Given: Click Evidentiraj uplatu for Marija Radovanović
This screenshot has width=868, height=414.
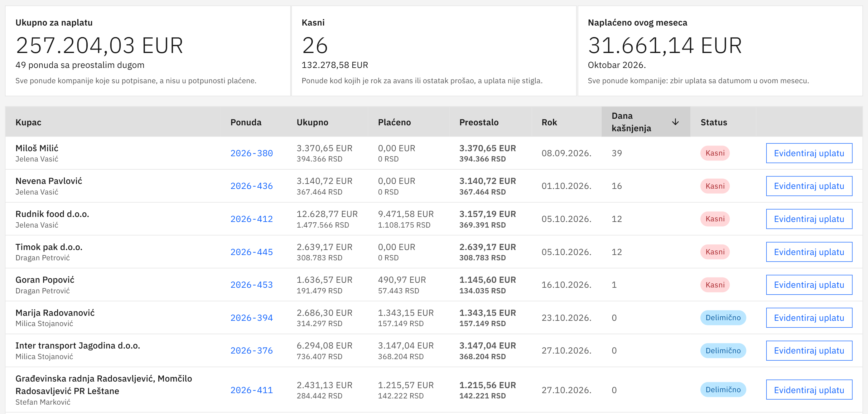Looking at the screenshot, I should 809,318.
